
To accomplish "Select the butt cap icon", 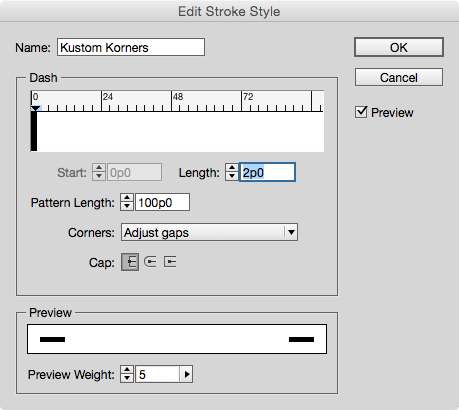I will 130,262.
